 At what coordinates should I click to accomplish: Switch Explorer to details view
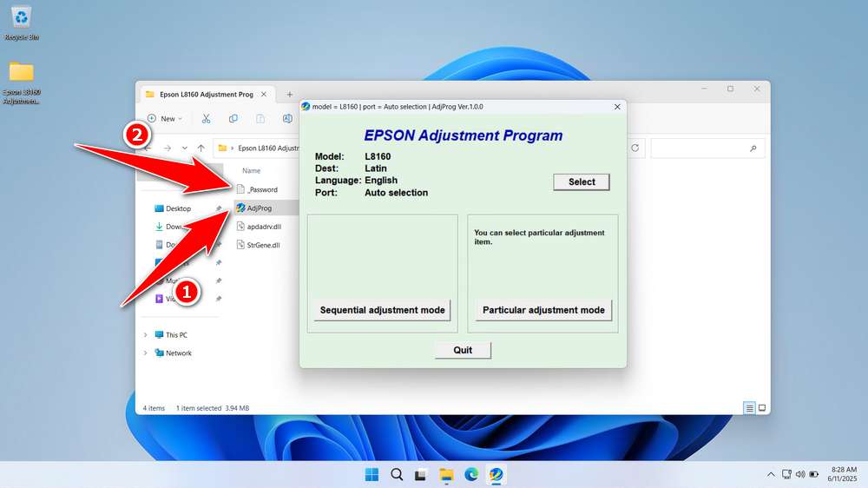749,408
